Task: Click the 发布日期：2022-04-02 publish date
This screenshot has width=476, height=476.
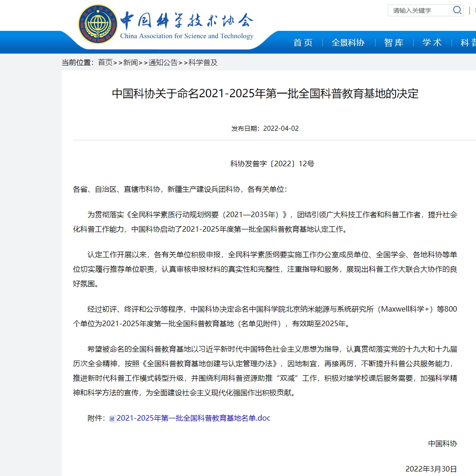Action: 265,129
